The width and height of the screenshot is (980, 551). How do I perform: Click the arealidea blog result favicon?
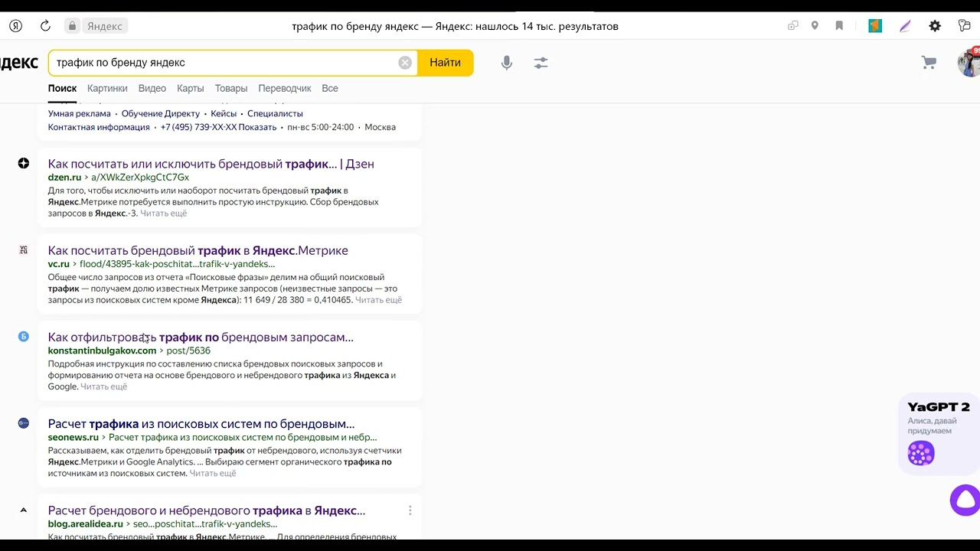(24, 510)
